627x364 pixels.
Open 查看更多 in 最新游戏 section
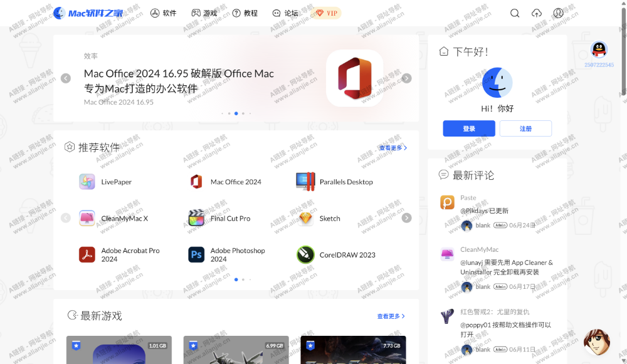tap(391, 316)
